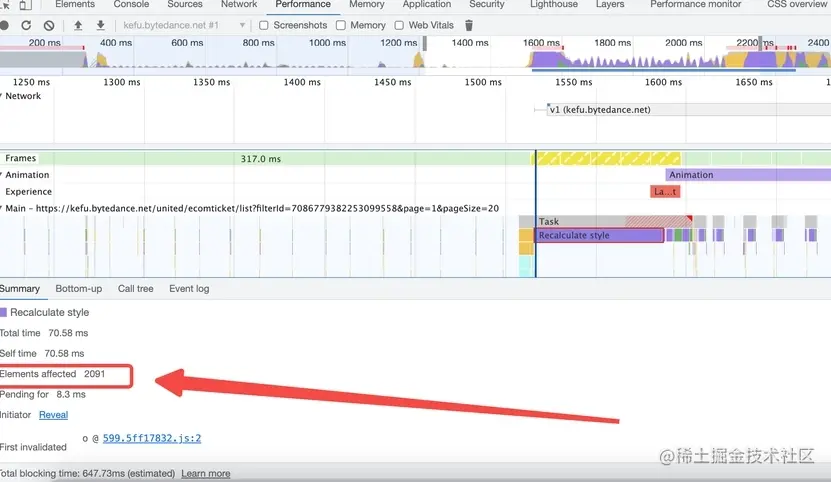
Task: Switch to the Console tab
Action: point(131,4)
